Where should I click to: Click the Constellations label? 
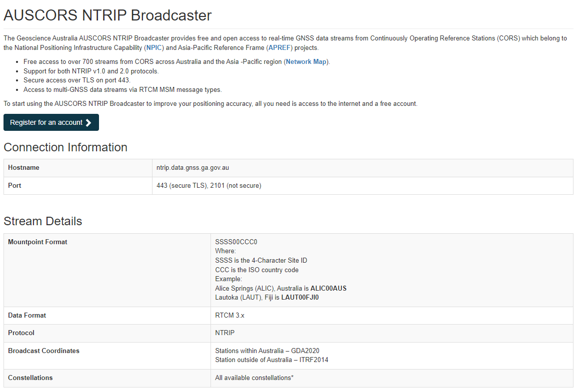coord(30,378)
